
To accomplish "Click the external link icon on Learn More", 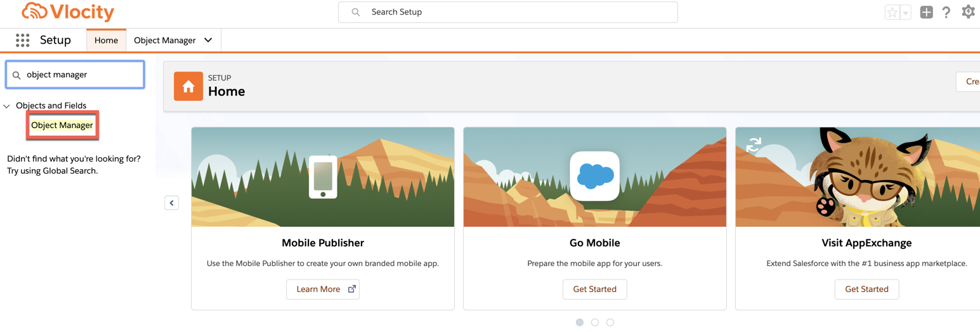I will click(352, 289).
